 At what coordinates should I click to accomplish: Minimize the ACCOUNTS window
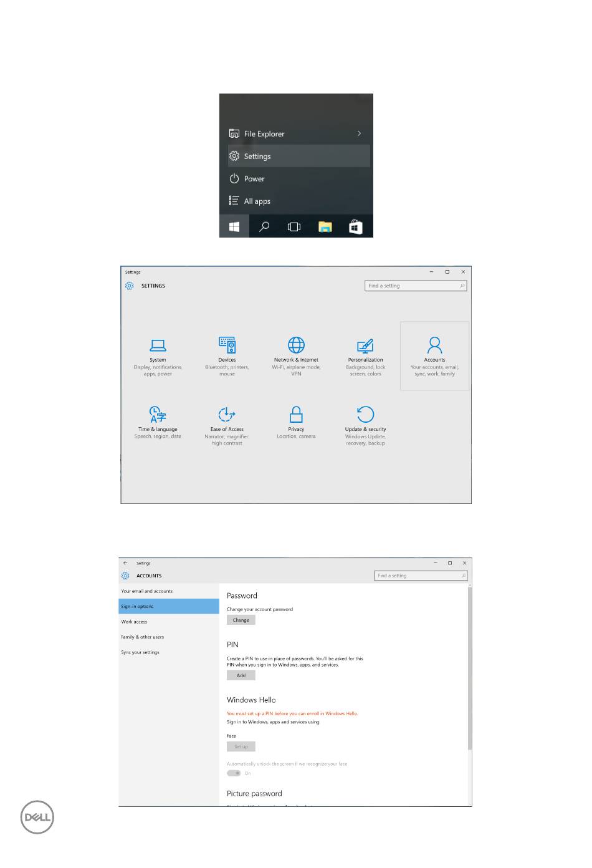point(435,563)
